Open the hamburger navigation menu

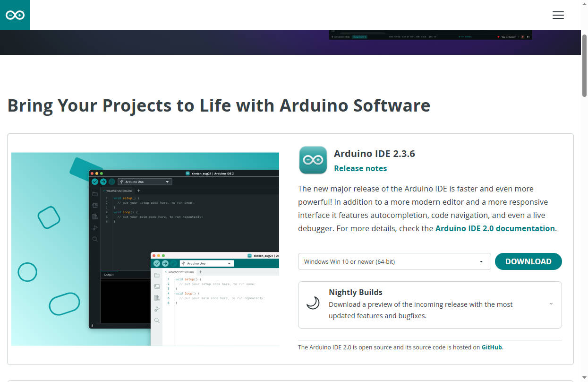(x=558, y=15)
